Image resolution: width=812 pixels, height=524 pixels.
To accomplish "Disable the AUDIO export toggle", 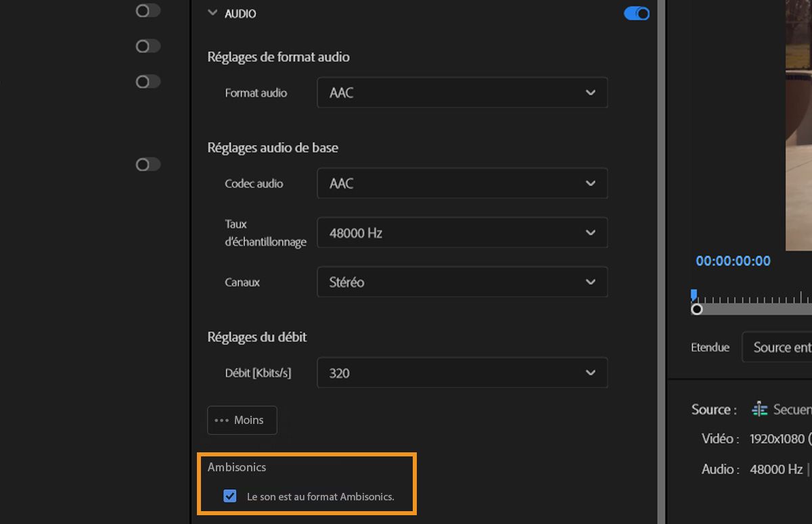I will point(635,13).
